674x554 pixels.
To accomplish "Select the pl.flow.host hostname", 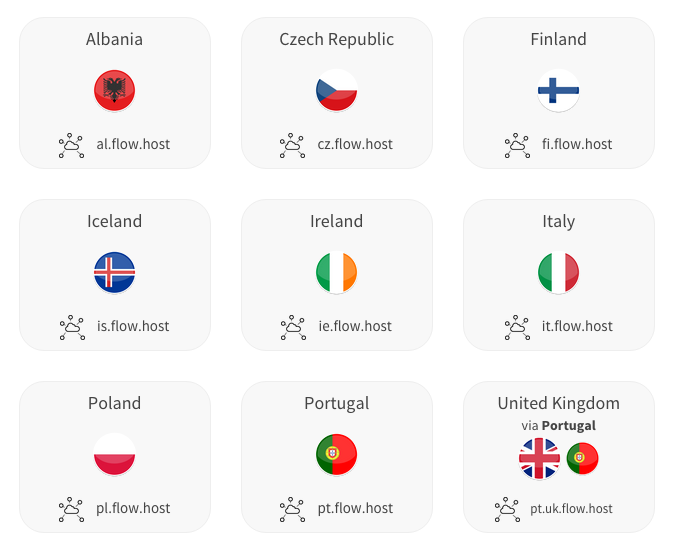I will pos(133,508).
